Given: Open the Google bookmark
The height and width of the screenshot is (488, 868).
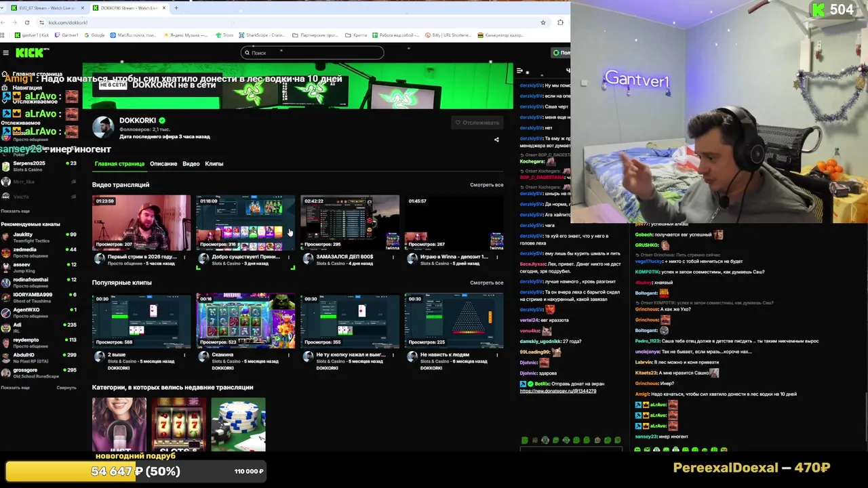Looking at the screenshot, I should click(x=94, y=35).
